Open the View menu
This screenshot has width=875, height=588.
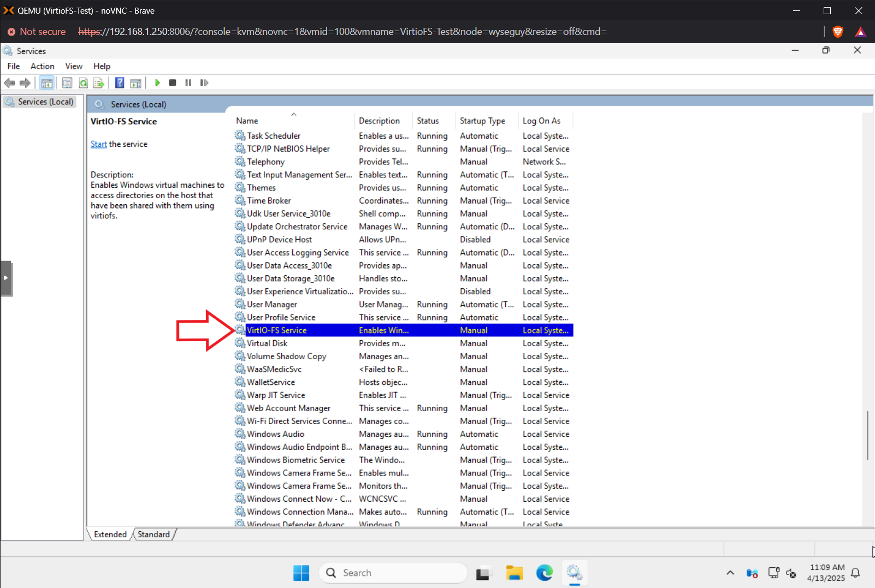(x=74, y=66)
